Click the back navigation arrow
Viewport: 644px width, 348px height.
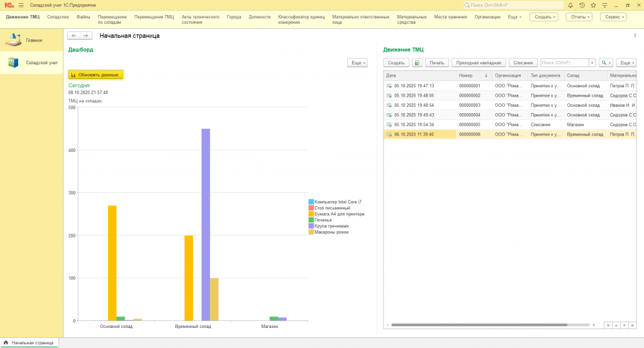(74, 36)
